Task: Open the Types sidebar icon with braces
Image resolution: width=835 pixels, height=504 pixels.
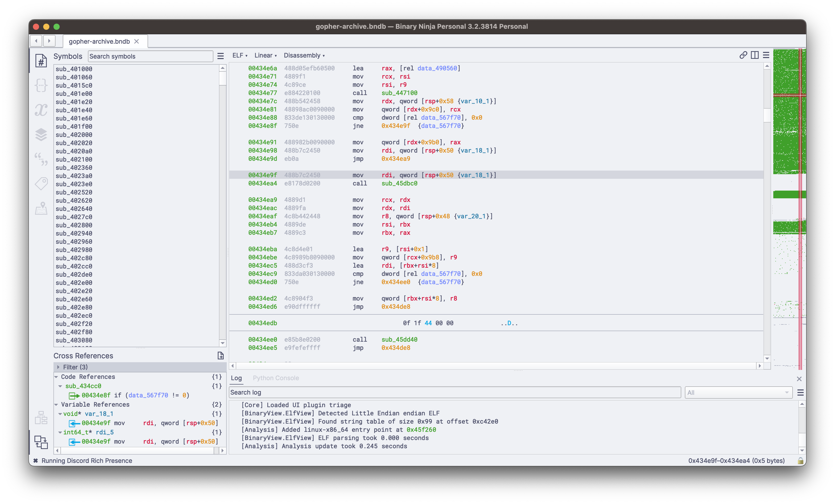Action: coord(41,85)
